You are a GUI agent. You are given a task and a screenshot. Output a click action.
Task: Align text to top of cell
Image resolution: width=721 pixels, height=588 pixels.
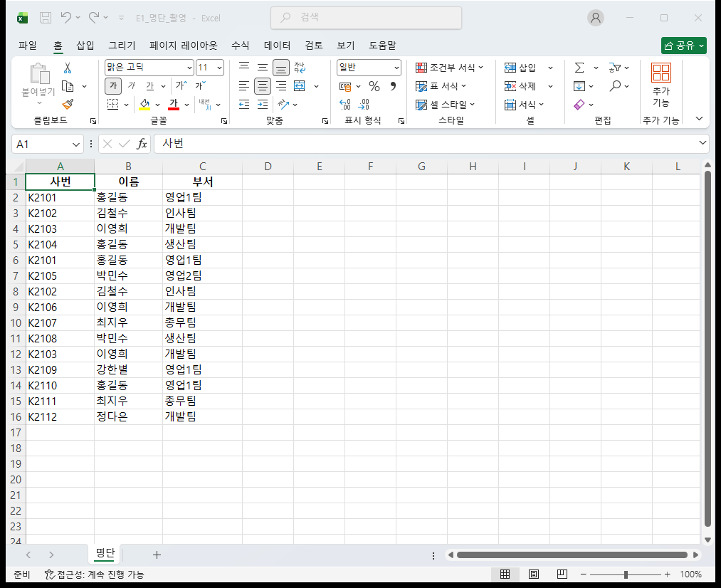click(244, 67)
